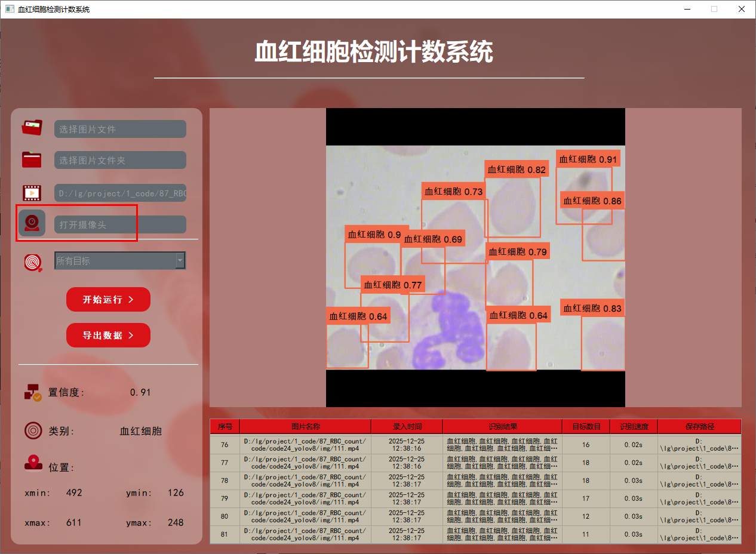Click the xmax value 611
756x554 pixels.
pos(74,522)
